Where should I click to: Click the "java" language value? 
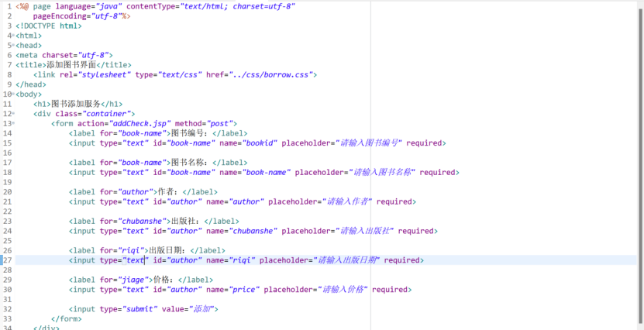click(x=108, y=6)
